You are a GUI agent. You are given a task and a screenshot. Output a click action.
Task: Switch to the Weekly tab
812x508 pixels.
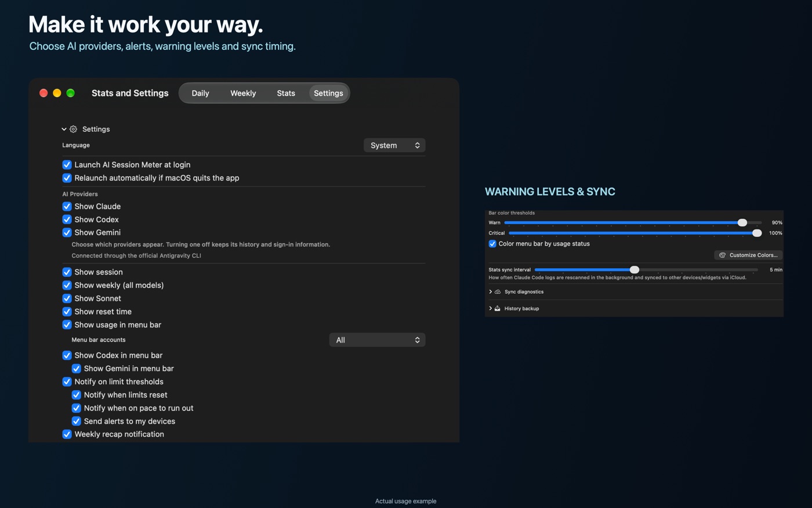click(243, 93)
